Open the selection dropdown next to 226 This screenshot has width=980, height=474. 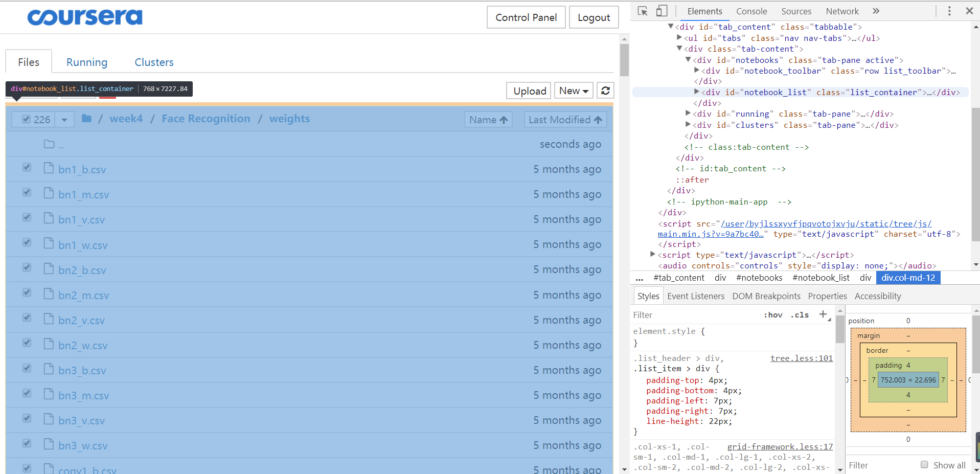(x=64, y=119)
